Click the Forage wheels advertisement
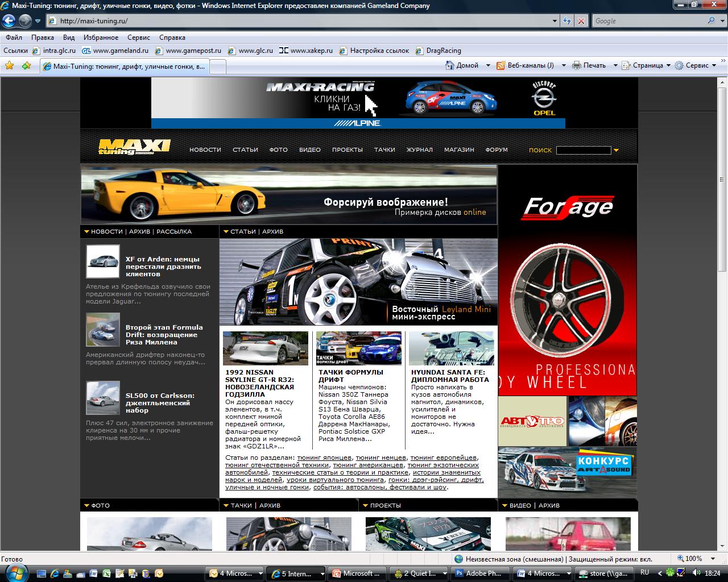 (x=568, y=280)
